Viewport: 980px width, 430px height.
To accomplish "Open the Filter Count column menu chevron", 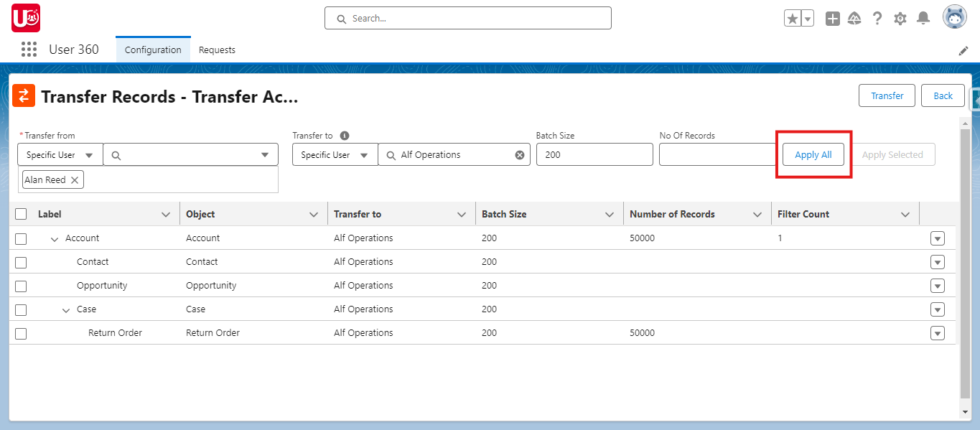I will tap(905, 215).
